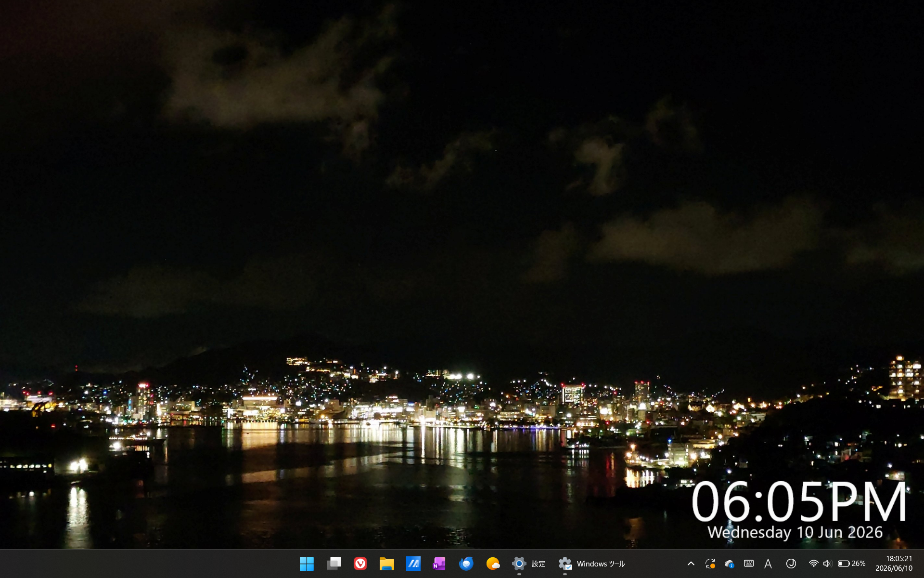Click the IME circular mode tray icon
Screen dimensions: 924x578
[x=791, y=564]
